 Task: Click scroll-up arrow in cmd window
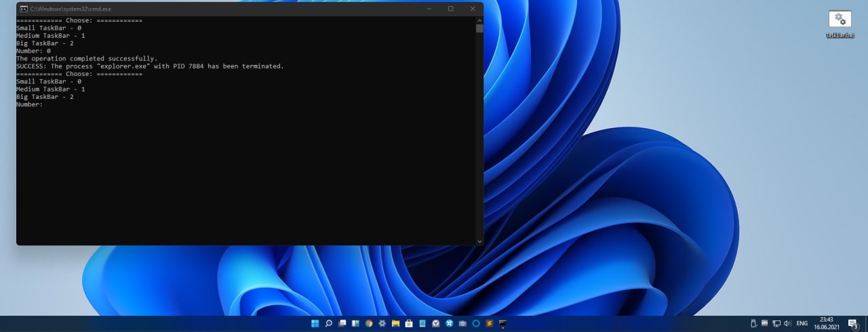point(479,20)
